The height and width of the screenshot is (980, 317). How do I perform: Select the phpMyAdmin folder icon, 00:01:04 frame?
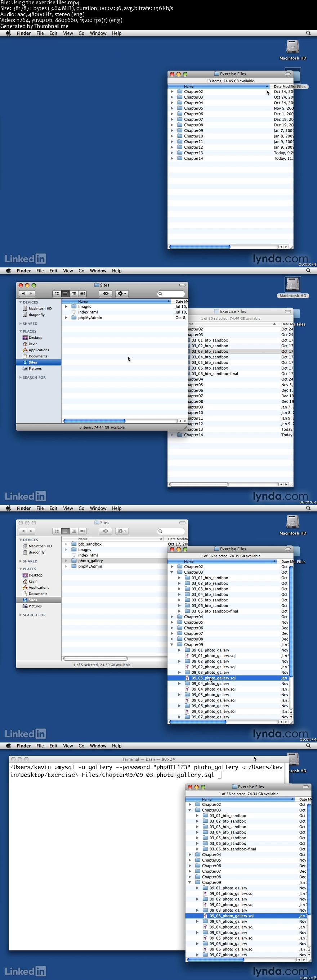pyautogui.click(x=74, y=318)
